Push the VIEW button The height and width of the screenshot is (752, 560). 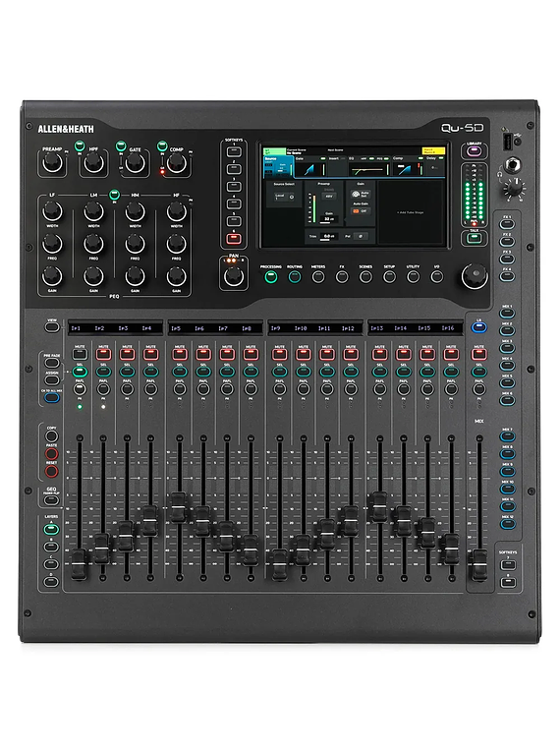click(52, 327)
